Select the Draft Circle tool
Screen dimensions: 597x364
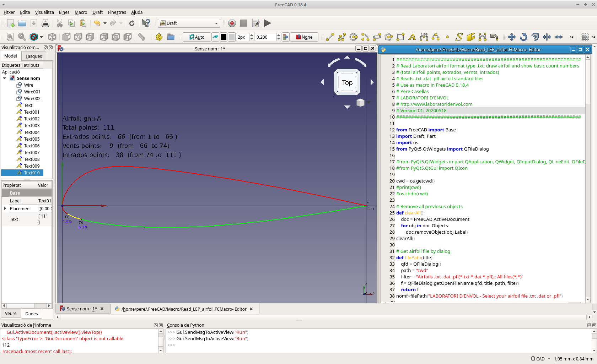point(354,37)
